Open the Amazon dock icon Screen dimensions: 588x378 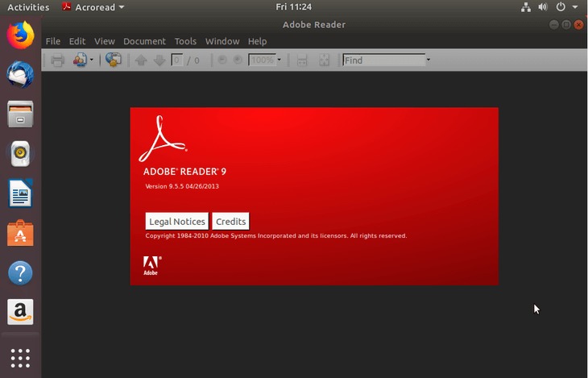coord(20,312)
